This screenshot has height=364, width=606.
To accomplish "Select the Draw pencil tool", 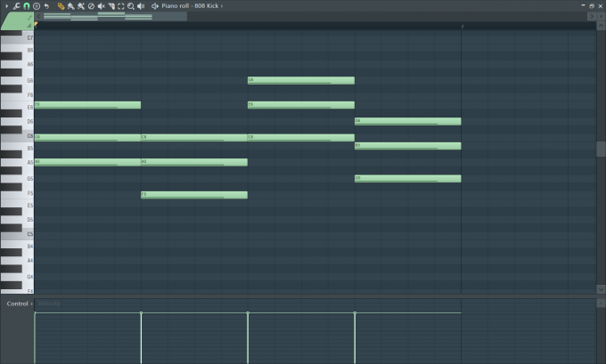I will point(61,6).
